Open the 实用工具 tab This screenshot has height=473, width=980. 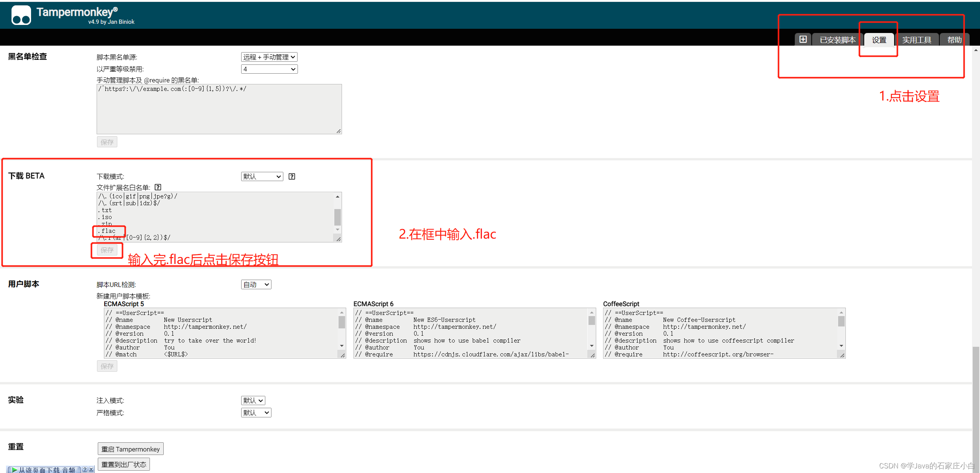[x=917, y=39]
